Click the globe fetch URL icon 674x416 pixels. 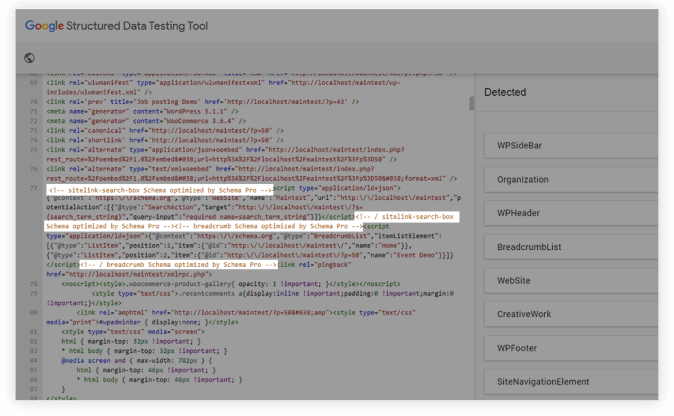tap(29, 58)
